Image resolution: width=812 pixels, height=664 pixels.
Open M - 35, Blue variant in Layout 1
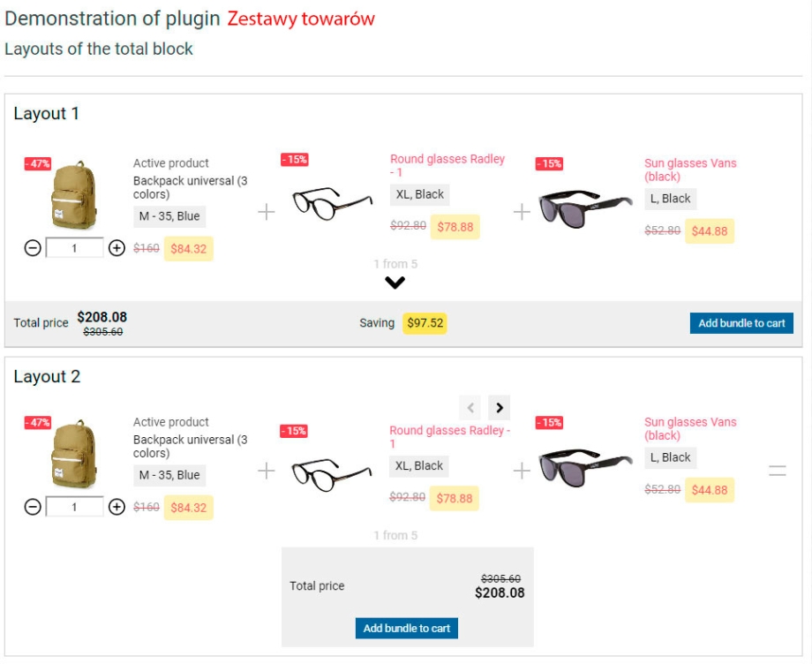coord(169,216)
